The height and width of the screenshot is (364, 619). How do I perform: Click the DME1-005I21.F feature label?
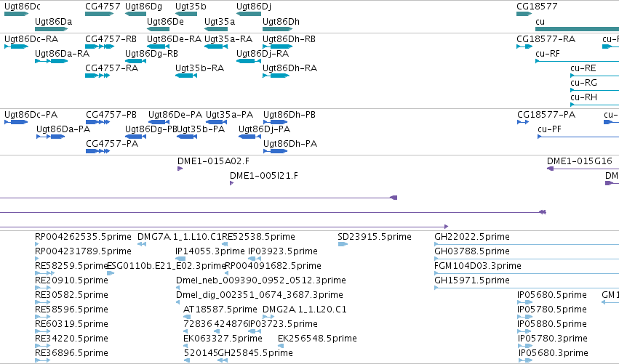point(264,176)
